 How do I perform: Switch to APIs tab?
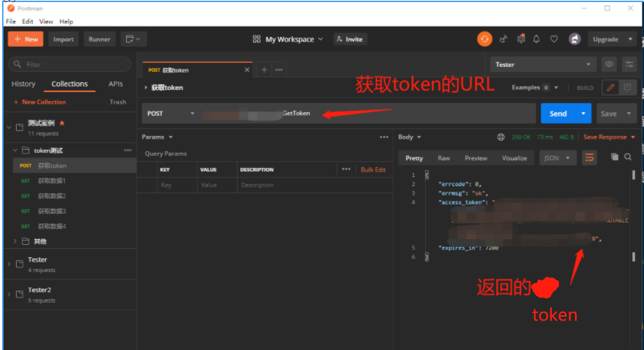pos(116,84)
